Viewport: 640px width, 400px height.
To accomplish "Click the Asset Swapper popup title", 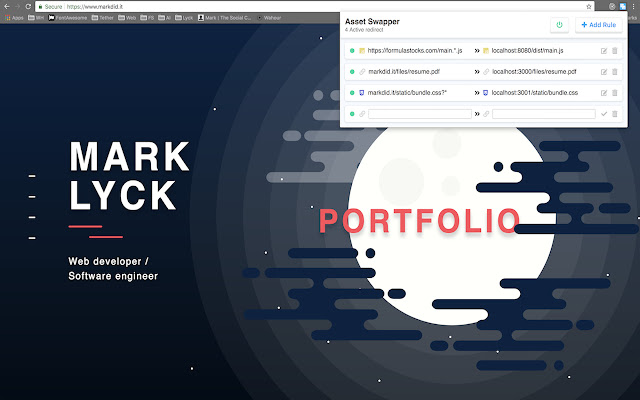I will (372, 22).
